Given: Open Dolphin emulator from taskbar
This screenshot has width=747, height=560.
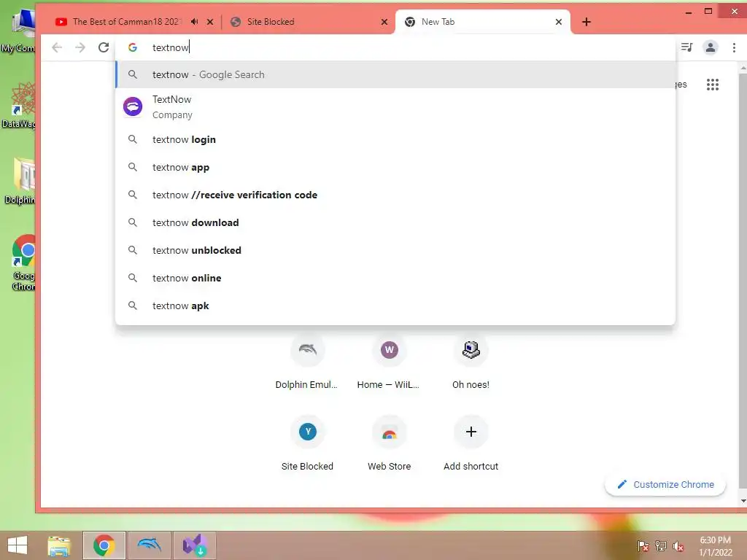Looking at the screenshot, I should [149, 545].
